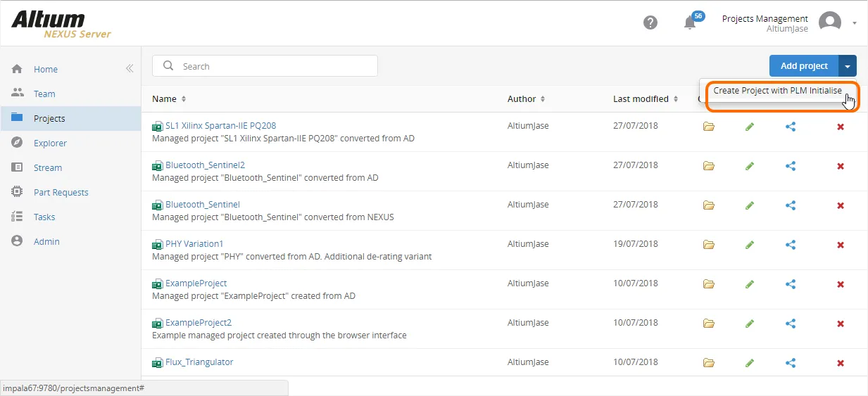Click the Altium NEXUS Server logo

click(x=61, y=24)
